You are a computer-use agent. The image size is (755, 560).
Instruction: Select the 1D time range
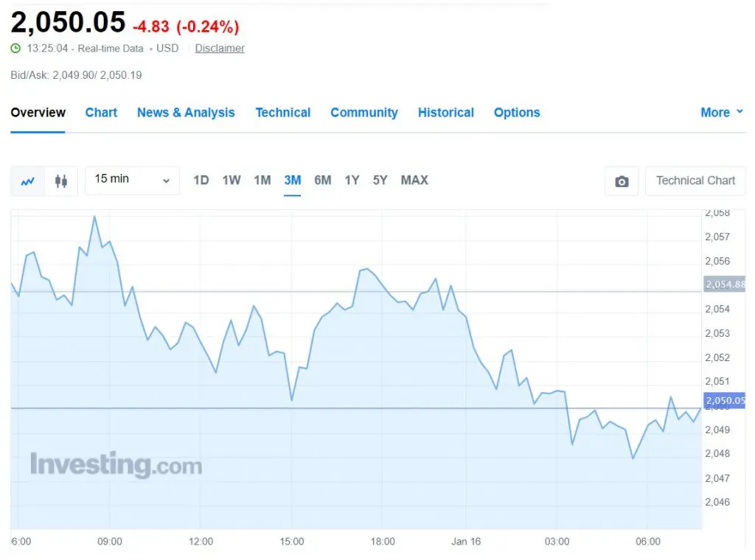tap(201, 181)
